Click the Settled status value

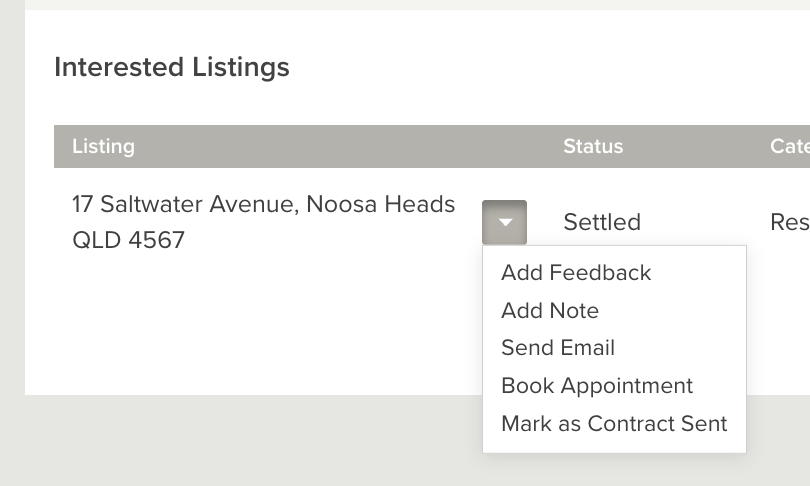pyautogui.click(x=602, y=222)
